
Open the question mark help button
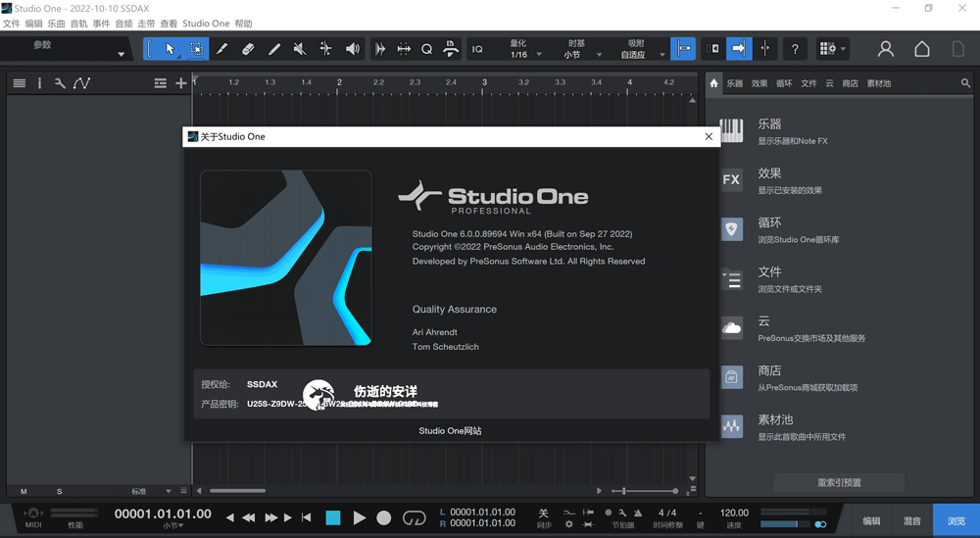point(795,49)
